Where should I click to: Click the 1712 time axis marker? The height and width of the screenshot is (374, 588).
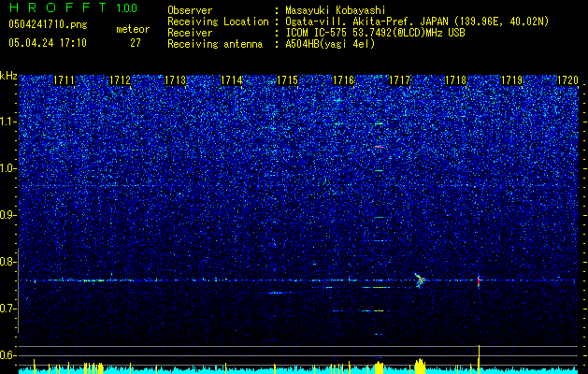pos(120,80)
